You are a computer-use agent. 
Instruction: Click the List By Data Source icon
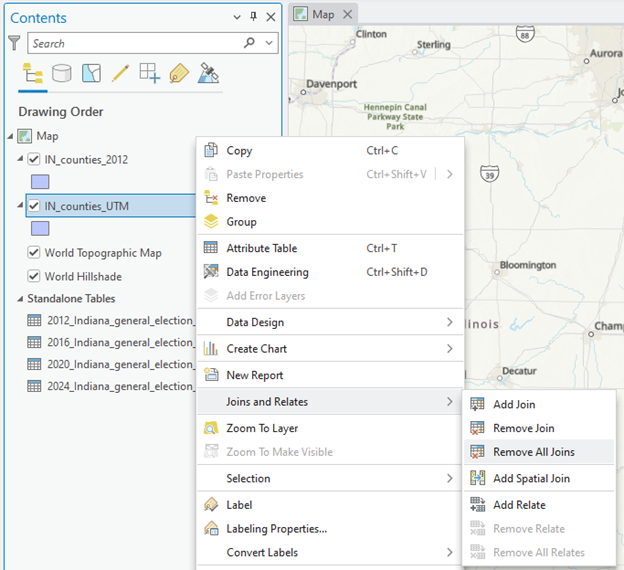[61, 73]
